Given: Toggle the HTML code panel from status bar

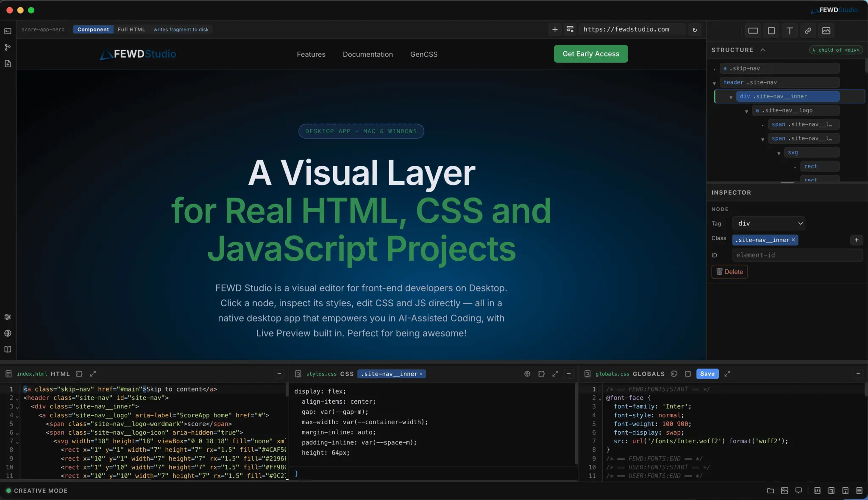Looking at the screenshot, I should pos(818,491).
